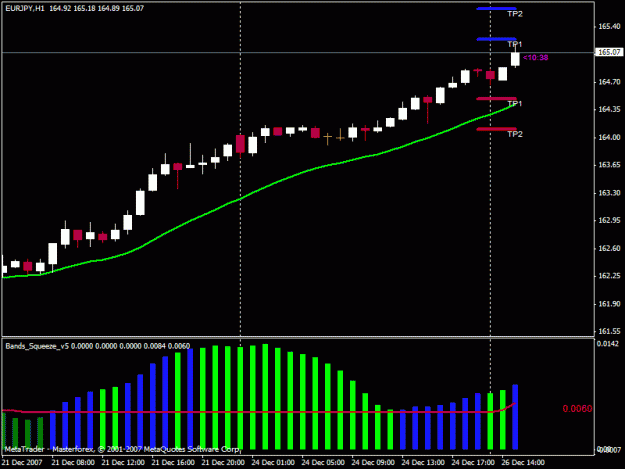Click the latest white candle near 165.07
This screenshot has width=625, height=469.
point(515,59)
